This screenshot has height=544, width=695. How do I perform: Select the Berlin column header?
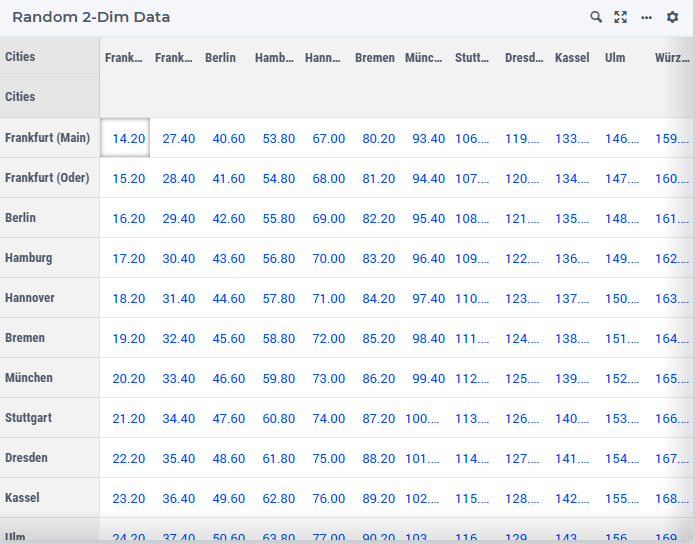[x=220, y=58]
